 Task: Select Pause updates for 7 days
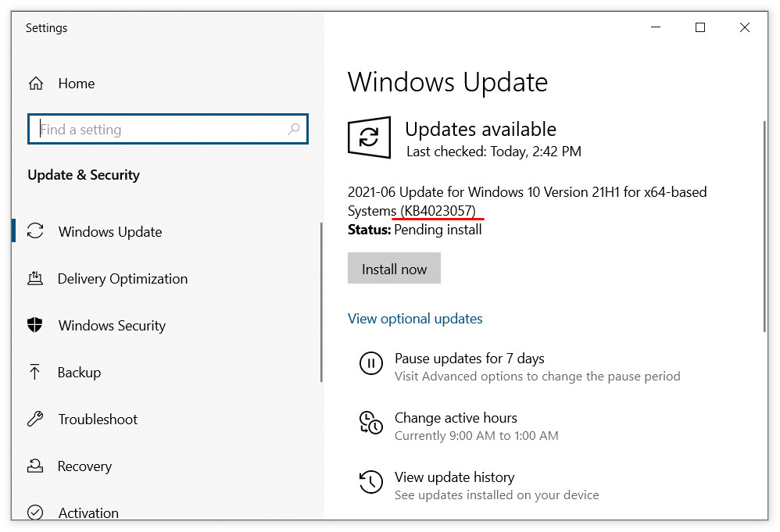(x=469, y=359)
